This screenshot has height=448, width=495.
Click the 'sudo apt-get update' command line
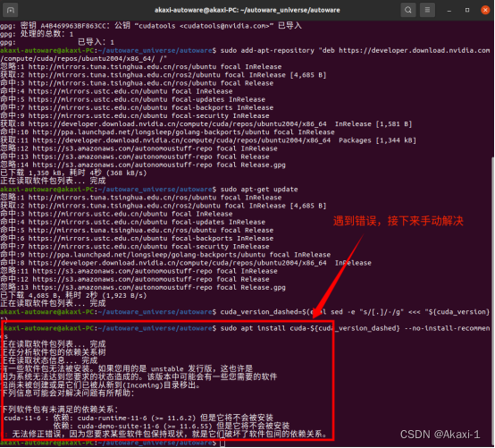click(149, 190)
